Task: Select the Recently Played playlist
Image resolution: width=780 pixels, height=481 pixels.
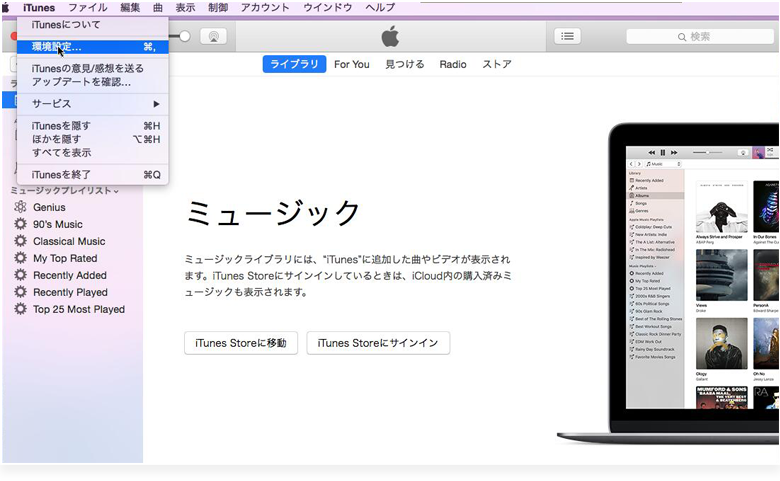Action: [x=70, y=292]
